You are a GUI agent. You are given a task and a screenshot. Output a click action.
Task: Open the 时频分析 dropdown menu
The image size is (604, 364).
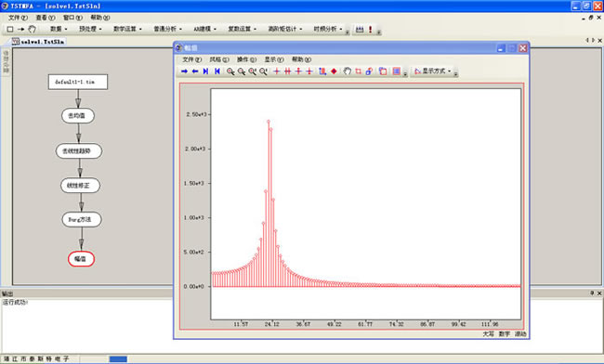328,29
